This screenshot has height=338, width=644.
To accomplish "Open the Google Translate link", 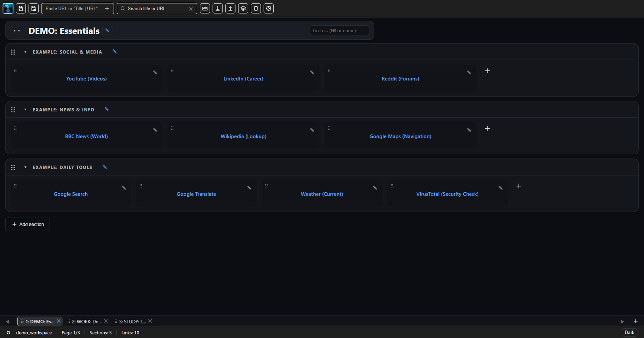I will [196, 194].
